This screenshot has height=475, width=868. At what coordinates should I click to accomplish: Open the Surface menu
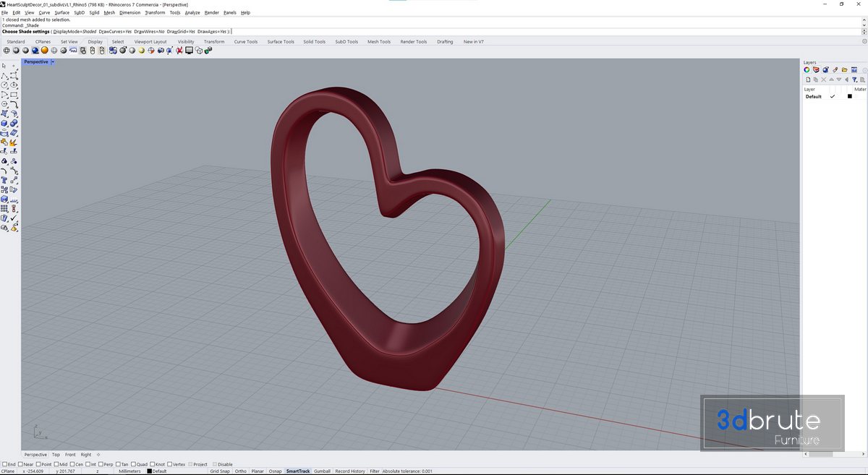[x=62, y=12]
